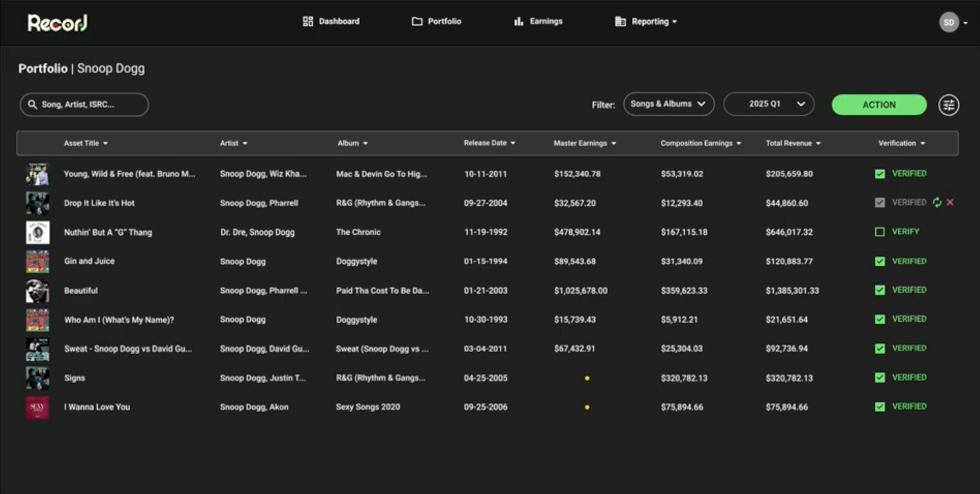Open Young, Wild & Free album thumbnail
The height and width of the screenshot is (494, 980).
pyautogui.click(x=37, y=174)
